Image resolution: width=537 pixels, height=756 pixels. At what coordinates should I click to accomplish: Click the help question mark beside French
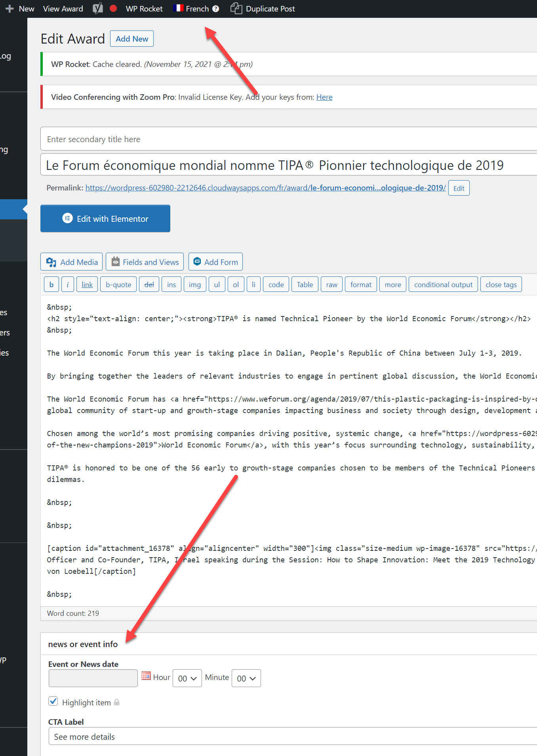coord(215,9)
